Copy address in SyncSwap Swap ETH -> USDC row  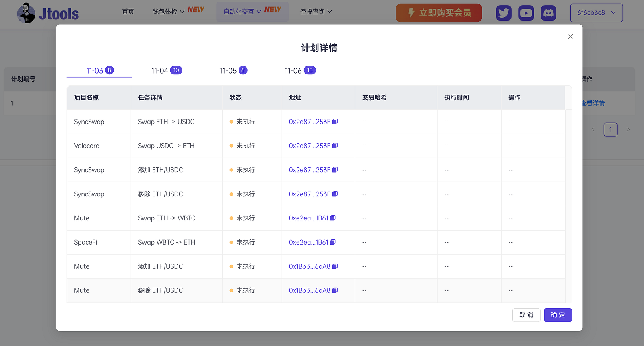335,122
